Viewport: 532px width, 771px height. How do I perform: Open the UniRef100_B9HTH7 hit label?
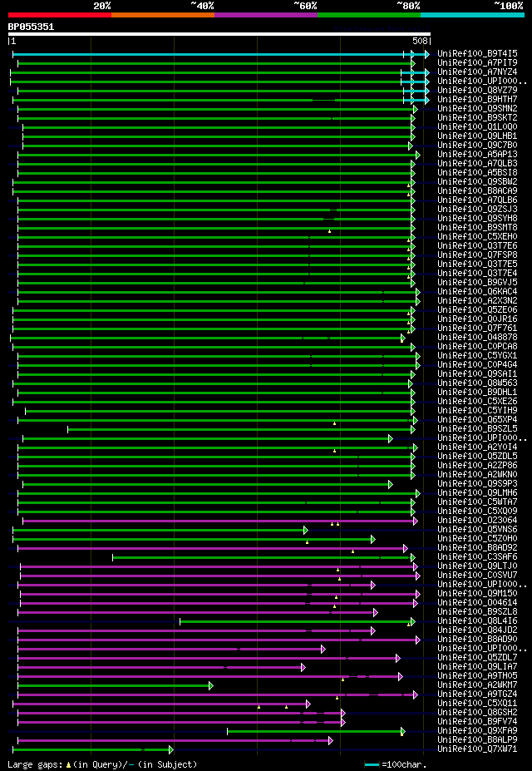477,100
